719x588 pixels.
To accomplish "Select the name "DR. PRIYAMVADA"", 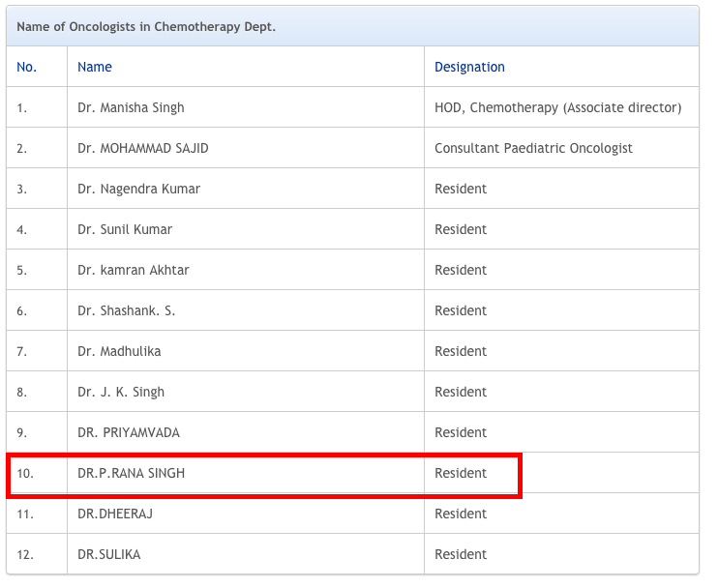I will (129, 432).
